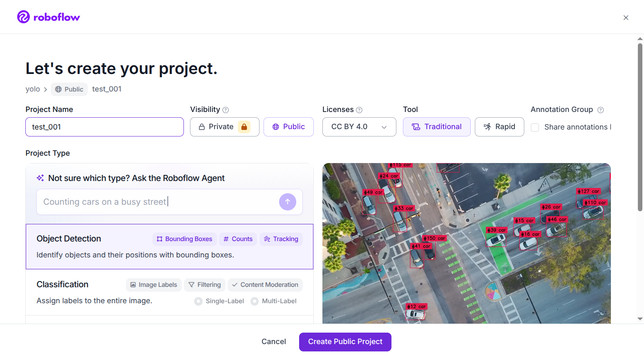Screen dimensions: 644x360
Task: Select Multi-Label classification option
Action: [255, 301]
